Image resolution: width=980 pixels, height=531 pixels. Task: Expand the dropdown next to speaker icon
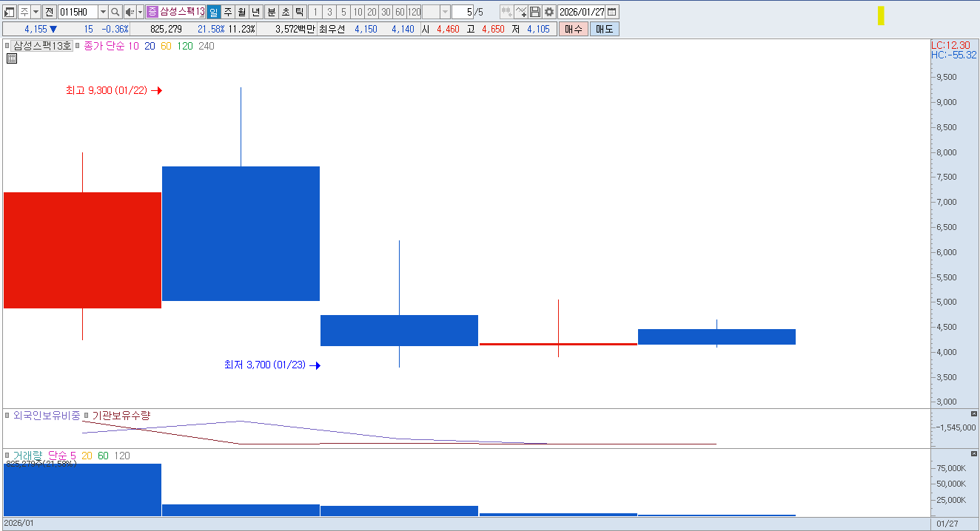pos(140,12)
